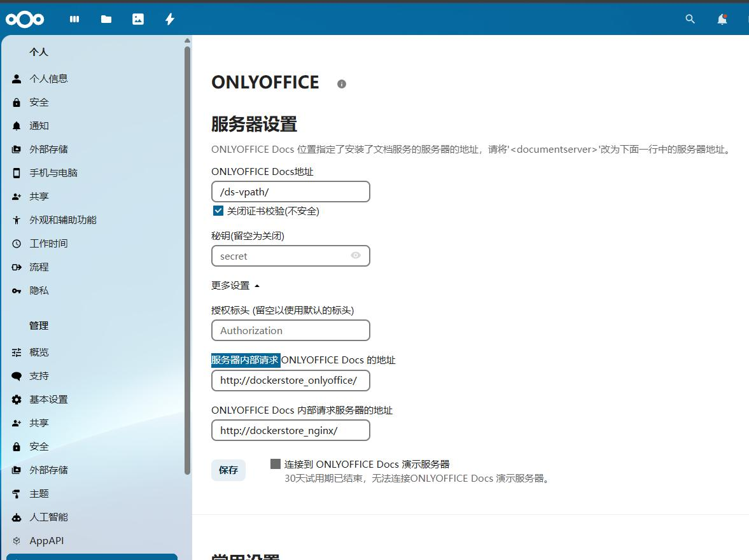The width and height of the screenshot is (749, 560).
Task: Open the notifications bell icon
Action: pos(722,19)
